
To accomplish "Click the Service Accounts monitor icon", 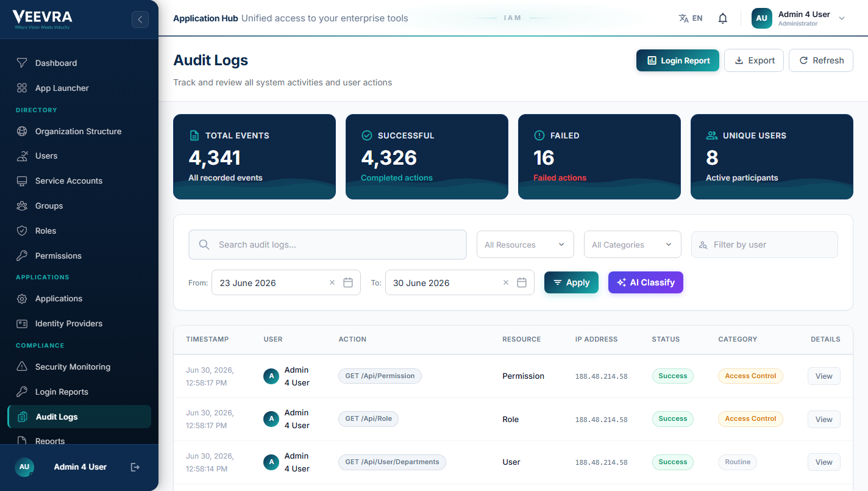I will click(22, 181).
